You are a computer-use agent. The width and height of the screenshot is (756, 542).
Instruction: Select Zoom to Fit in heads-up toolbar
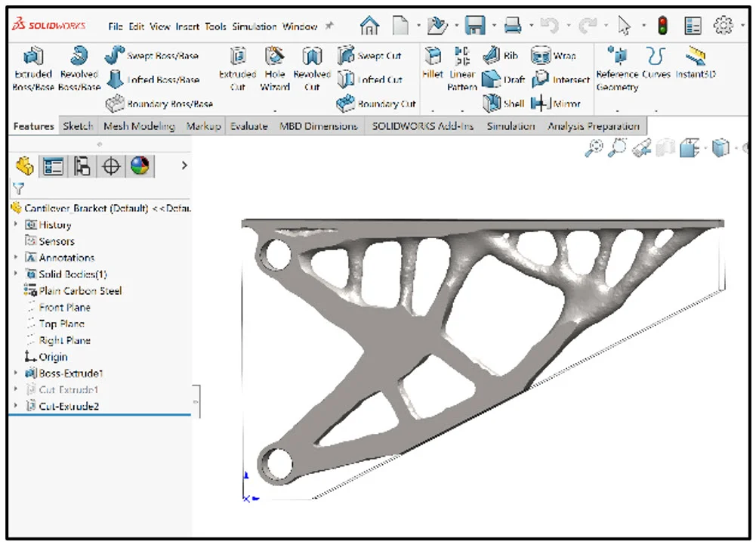pos(595,148)
